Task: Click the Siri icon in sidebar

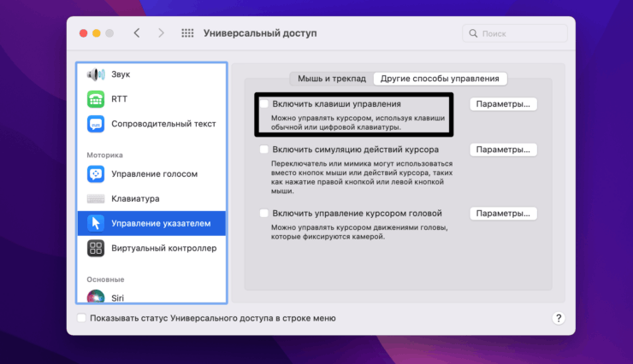Action: tap(96, 296)
